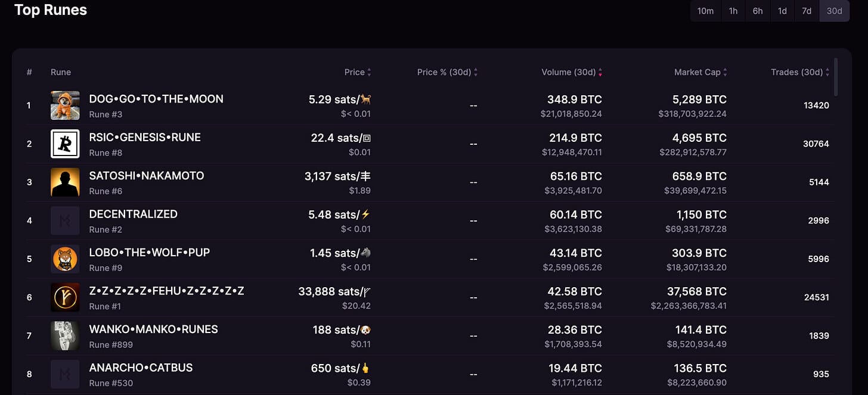Sort table by Price column arrows

369,73
